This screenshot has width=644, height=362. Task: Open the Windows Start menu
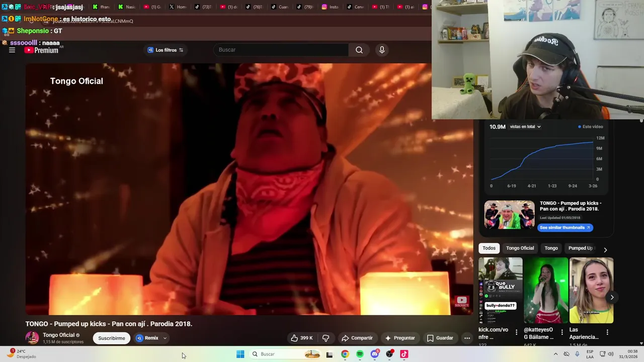pyautogui.click(x=240, y=354)
